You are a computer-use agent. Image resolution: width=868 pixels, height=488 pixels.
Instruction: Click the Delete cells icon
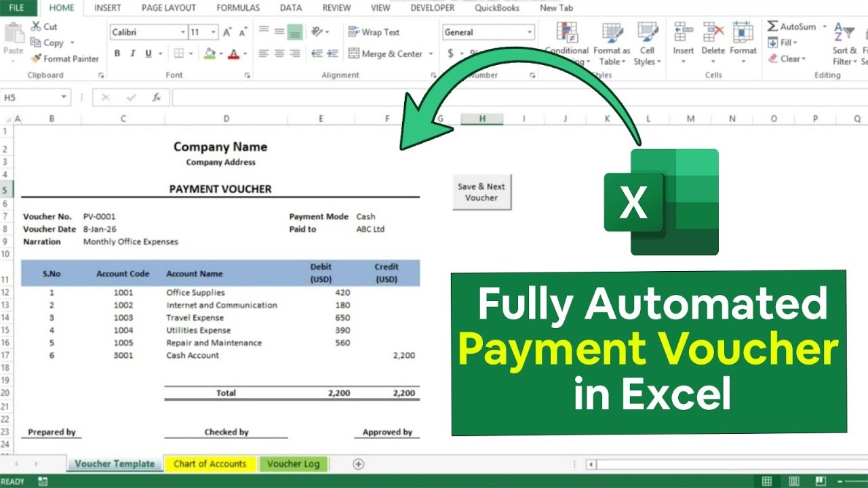713,33
